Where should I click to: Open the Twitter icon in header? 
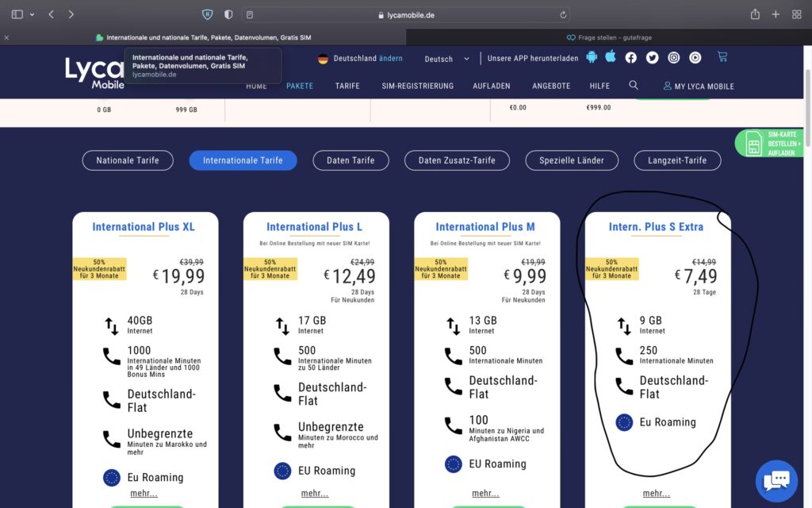[652, 57]
